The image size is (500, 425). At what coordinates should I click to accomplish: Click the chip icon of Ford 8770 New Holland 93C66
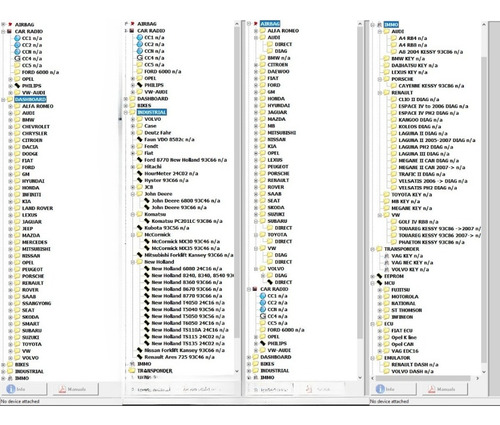click(140, 160)
